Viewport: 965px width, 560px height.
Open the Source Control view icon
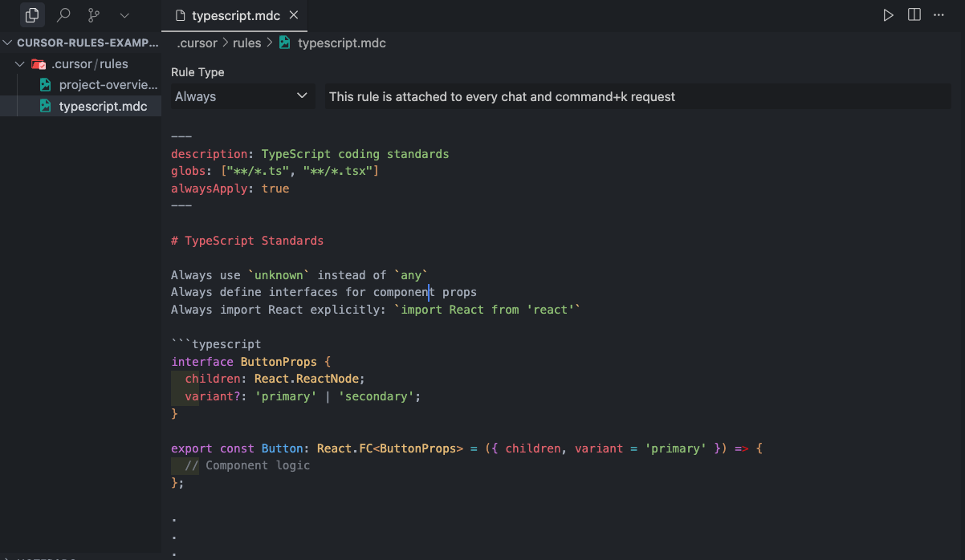click(x=94, y=15)
